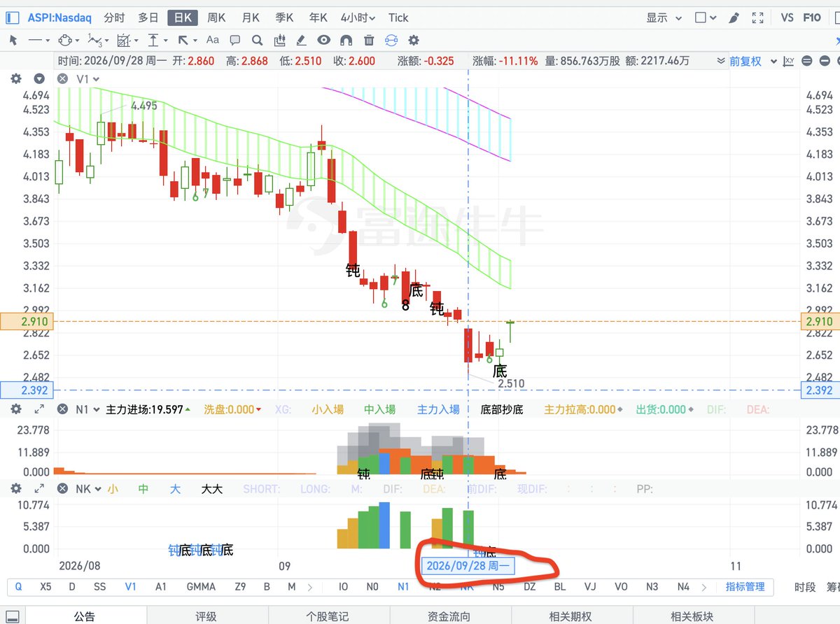Maximize the N1 indicator panel
The height and width of the screenshot is (624, 840).
(39, 409)
